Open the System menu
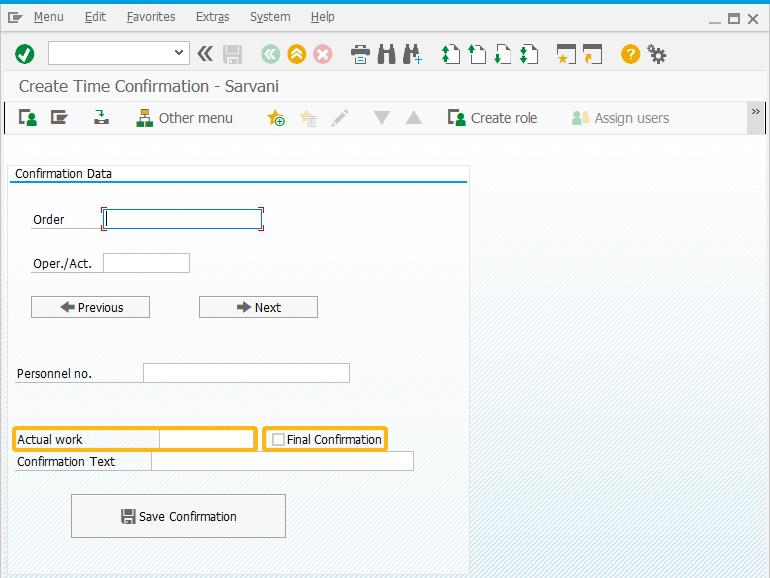The image size is (770, 578). (x=270, y=17)
